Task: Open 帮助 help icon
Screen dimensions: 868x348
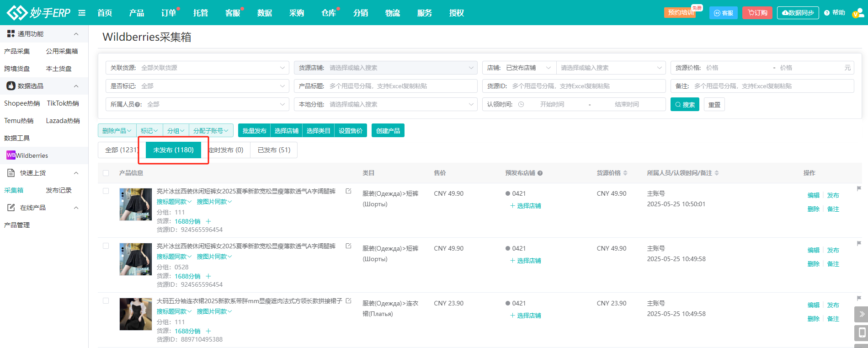Action: tap(835, 13)
